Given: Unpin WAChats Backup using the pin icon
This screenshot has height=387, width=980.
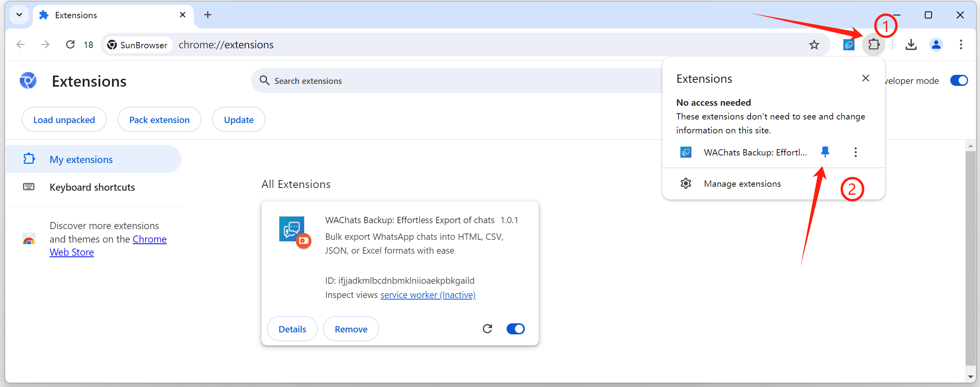Looking at the screenshot, I should tap(825, 152).
